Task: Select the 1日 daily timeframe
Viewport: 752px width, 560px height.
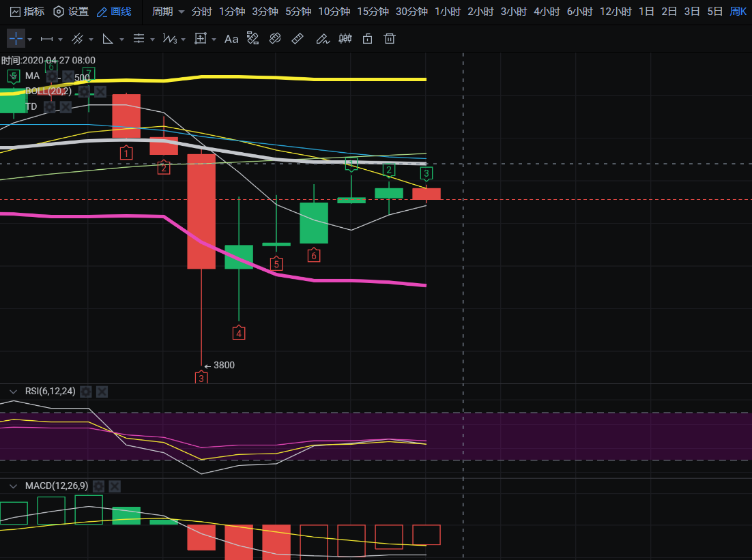Action: (646, 12)
